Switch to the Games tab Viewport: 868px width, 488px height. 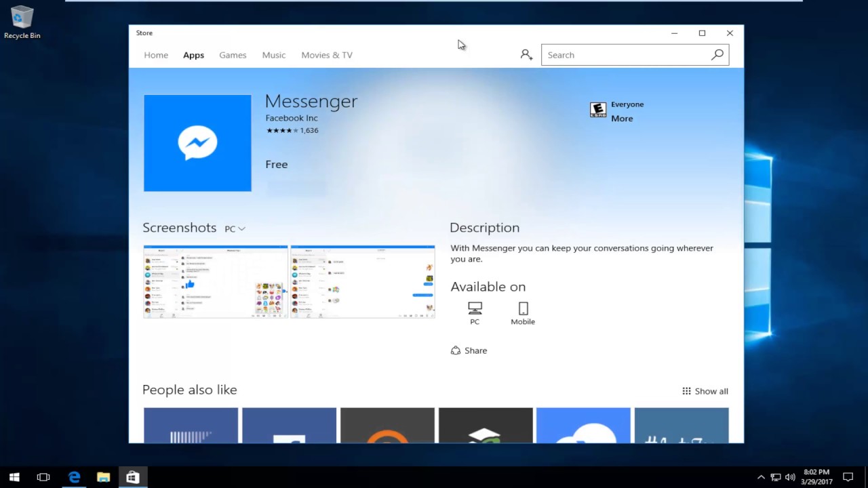point(233,55)
